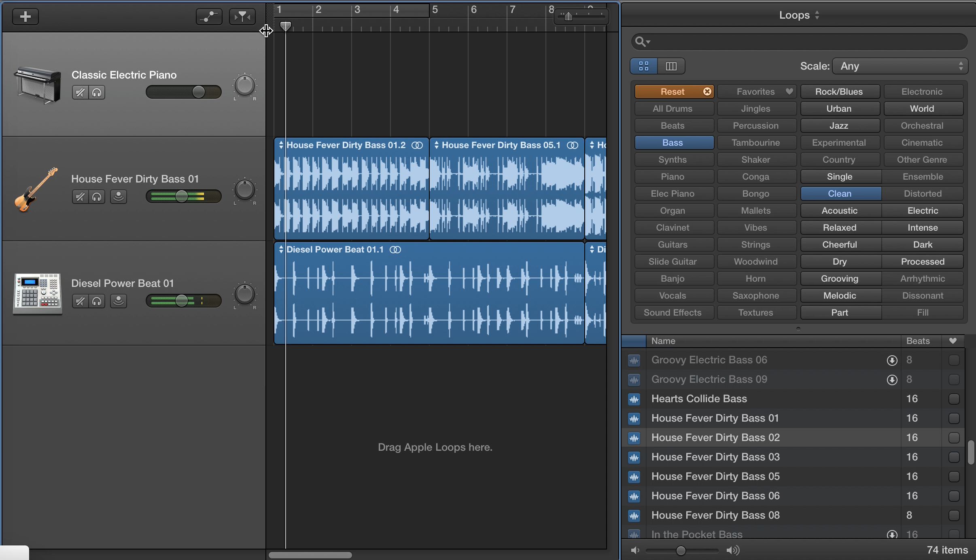
Task: Sort by Favorites heart column header
Action: [x=953, y=341]
